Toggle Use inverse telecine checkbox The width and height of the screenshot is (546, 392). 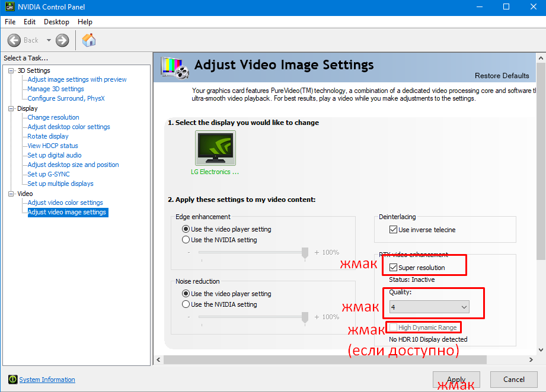point(393,230)
